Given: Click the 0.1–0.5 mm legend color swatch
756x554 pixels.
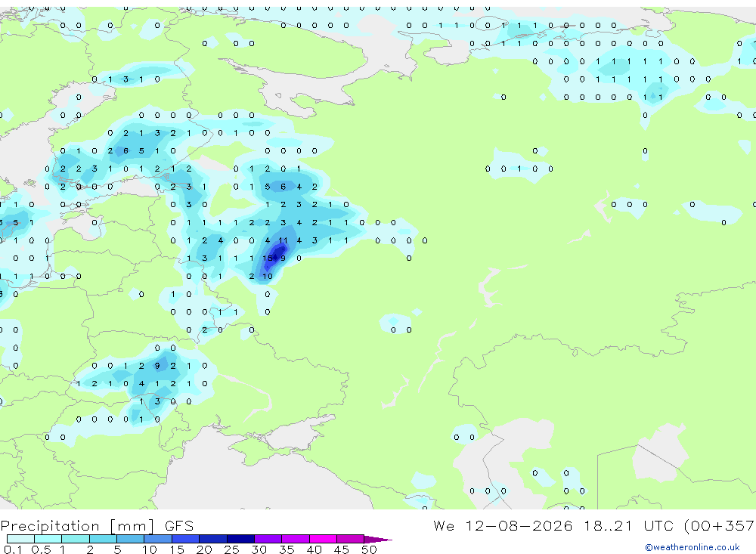Looking at the screenshot, I should pyautogui.click(x=20, y=539).
